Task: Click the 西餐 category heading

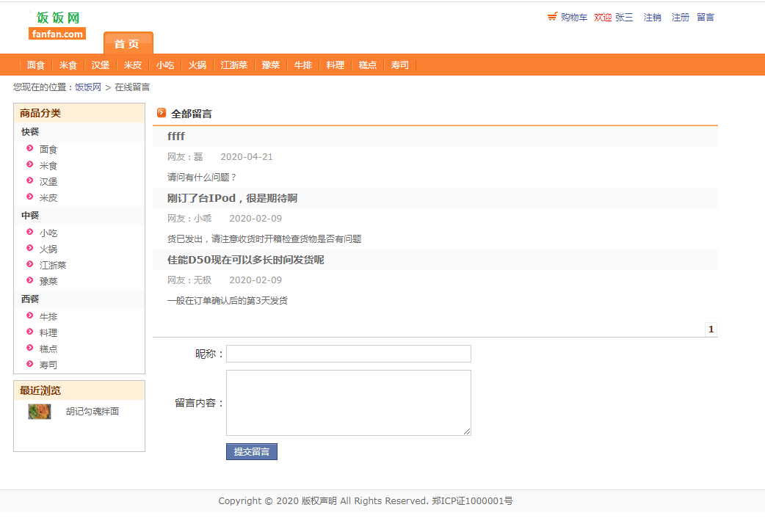Action: [30, 299]
